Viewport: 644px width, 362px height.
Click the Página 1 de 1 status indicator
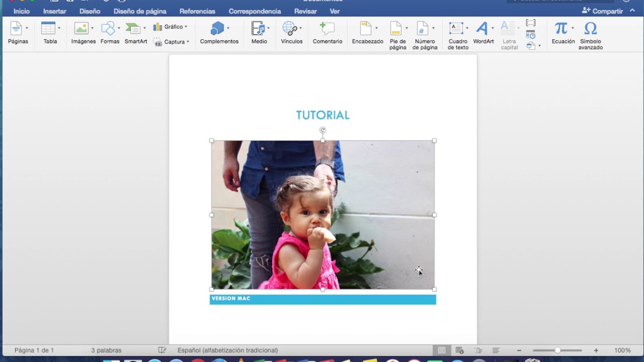[x=34, y=350]
